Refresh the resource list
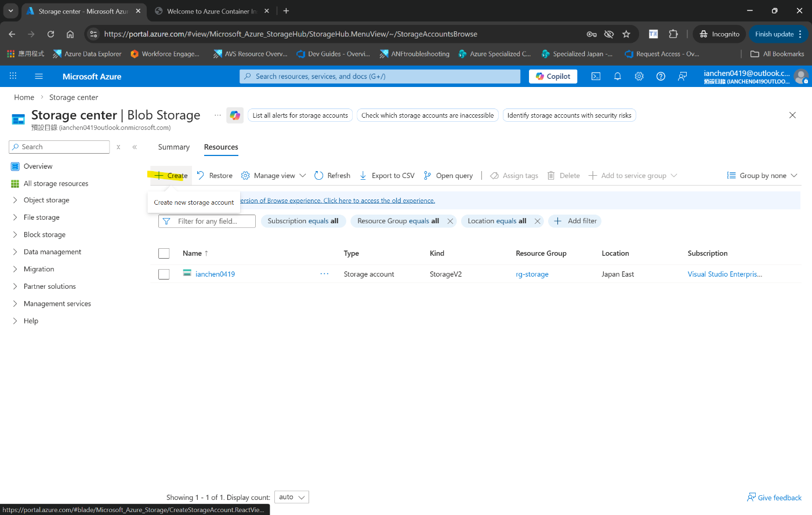The width and height of the screenshot is (812, 515). coord(332,176)
